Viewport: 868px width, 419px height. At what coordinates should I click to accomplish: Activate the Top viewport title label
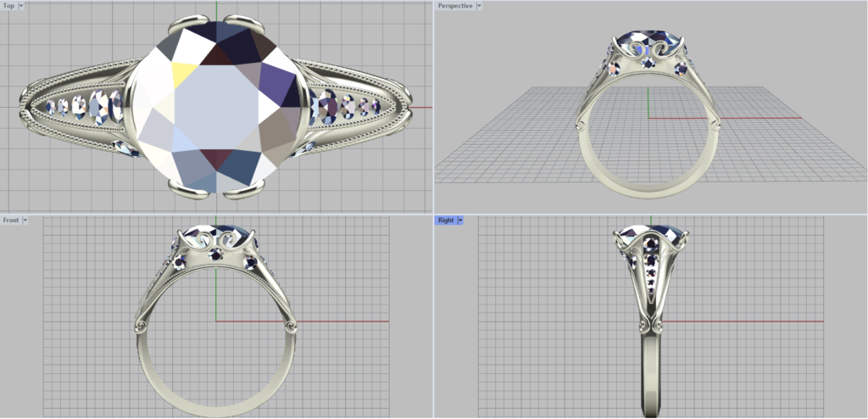coord(8,6)
